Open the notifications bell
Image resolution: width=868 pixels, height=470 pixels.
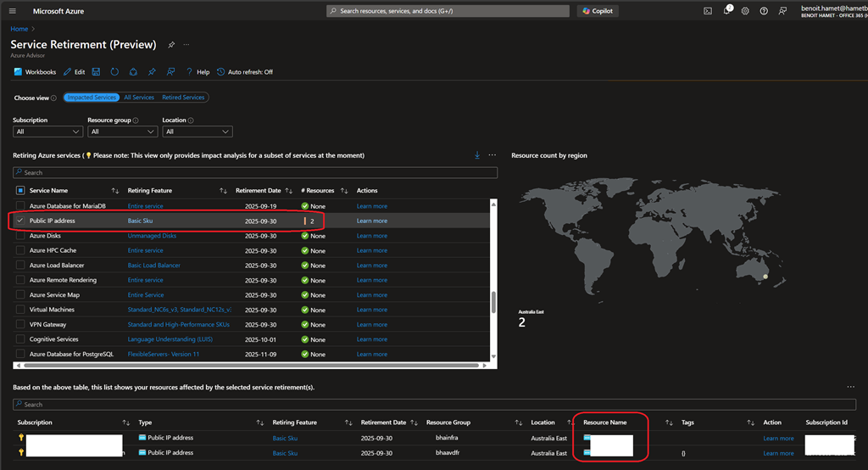(x=726, y=11)
